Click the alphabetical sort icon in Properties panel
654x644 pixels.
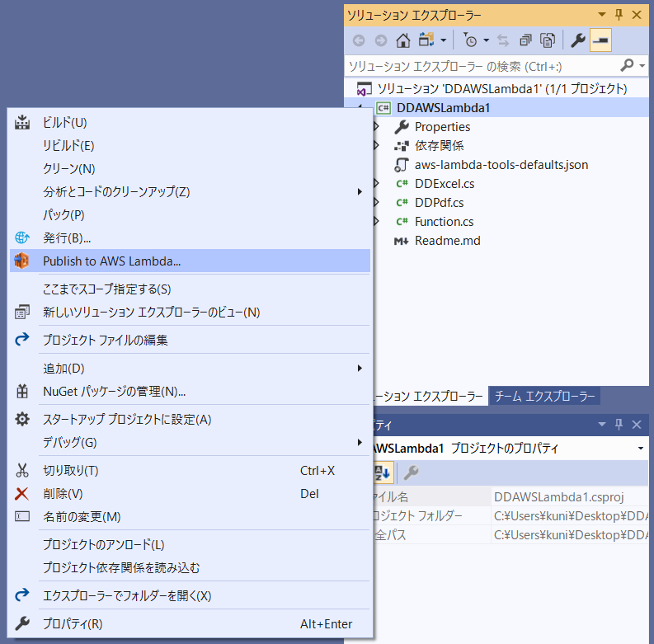coord(382,472)
